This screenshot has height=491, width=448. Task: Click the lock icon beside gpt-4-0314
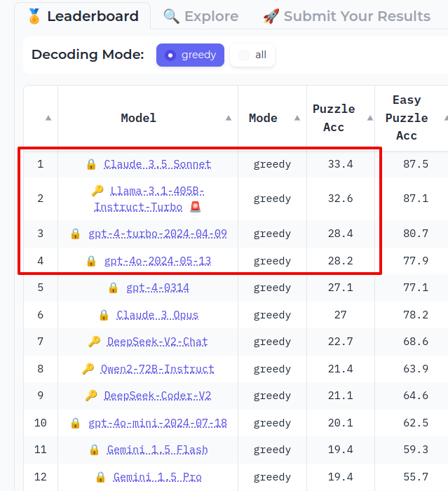(x=113, y=288)
